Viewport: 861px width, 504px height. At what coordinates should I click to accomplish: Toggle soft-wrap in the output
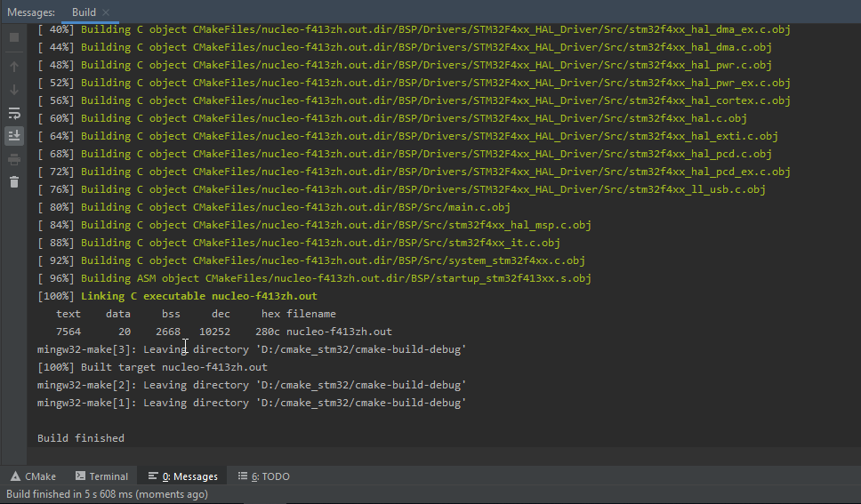[x=14, y=113]
